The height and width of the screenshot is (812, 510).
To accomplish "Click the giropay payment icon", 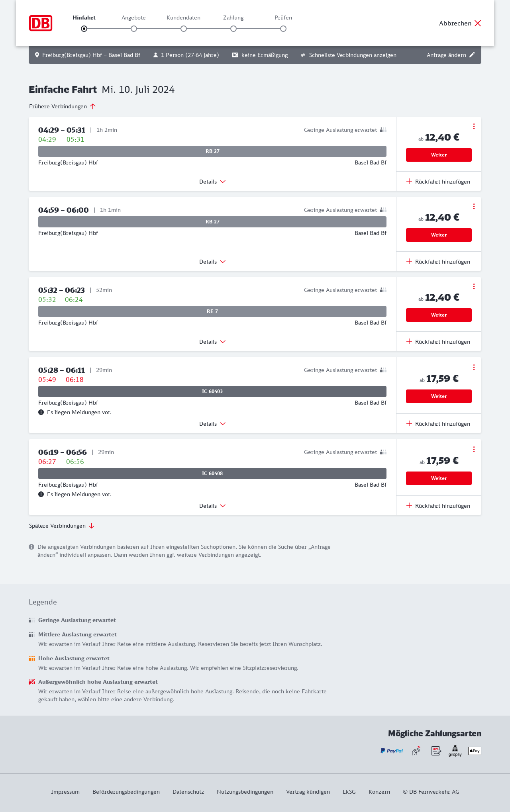I will pyautogui.click(x=455, y=751).
